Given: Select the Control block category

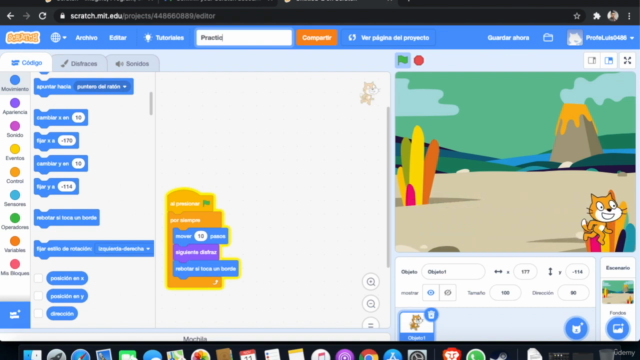Looking at the screenshot, I should pyautogui.click(x=15, y=176).
